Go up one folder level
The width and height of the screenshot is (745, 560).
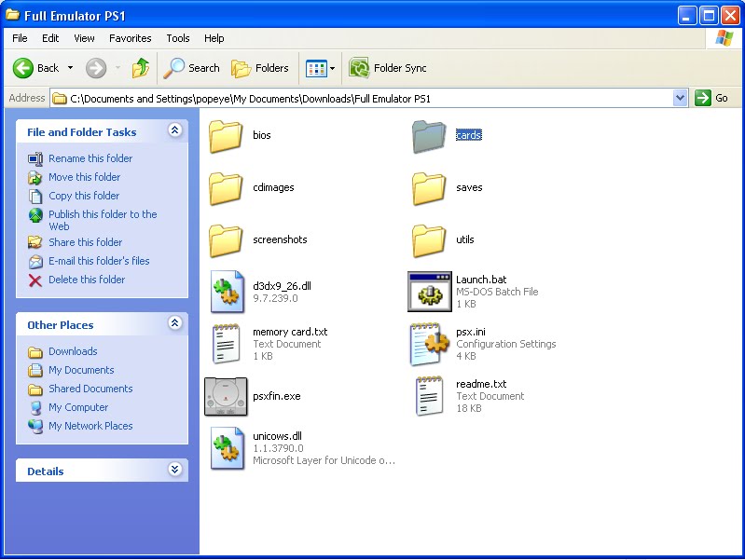[x=141, y=68]
